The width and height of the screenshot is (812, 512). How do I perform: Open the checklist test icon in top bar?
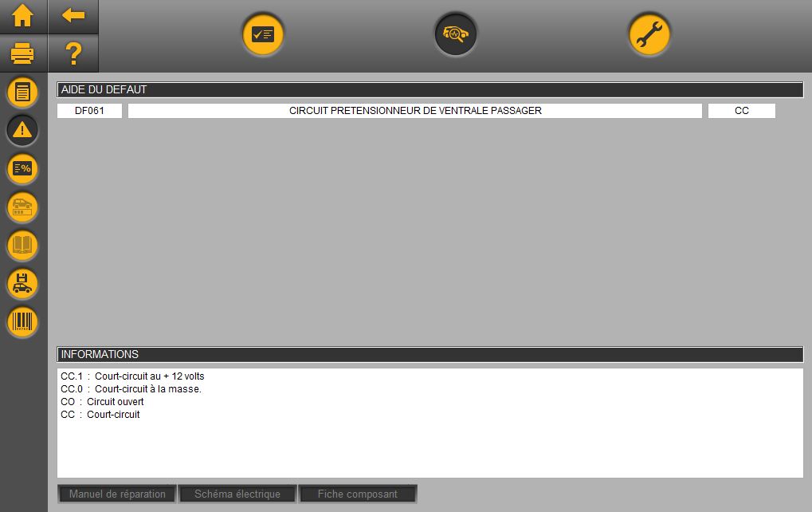[x=263, y=34]
